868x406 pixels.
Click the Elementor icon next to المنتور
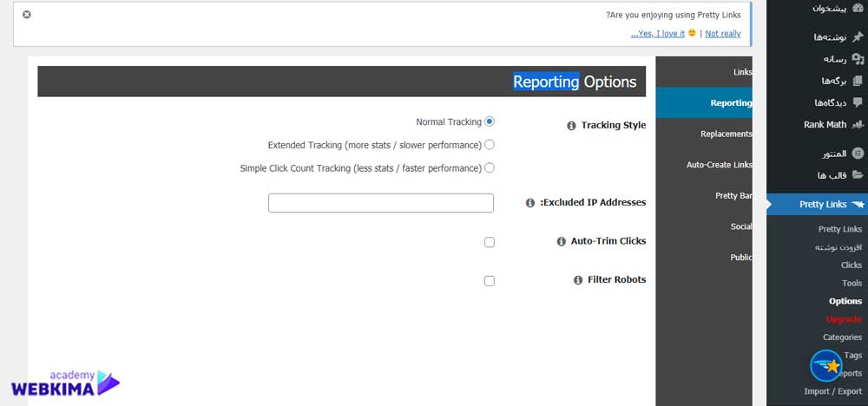click(858, 154)
